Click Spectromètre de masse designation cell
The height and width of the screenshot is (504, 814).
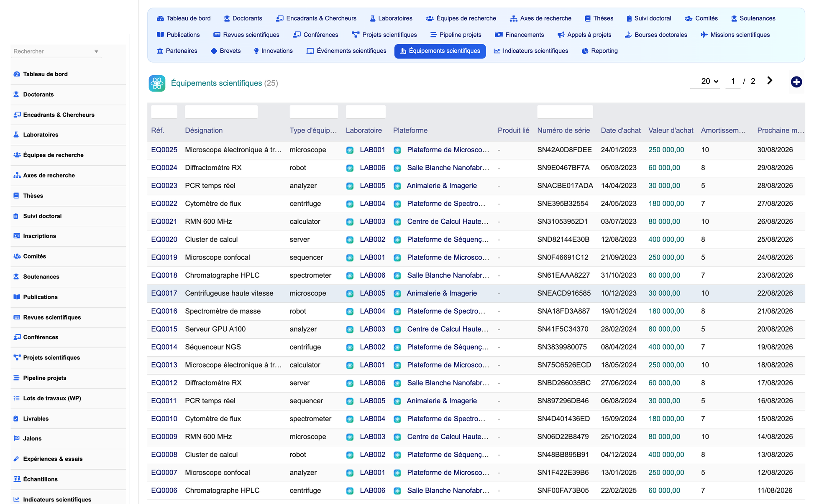[x=223, y=311]
